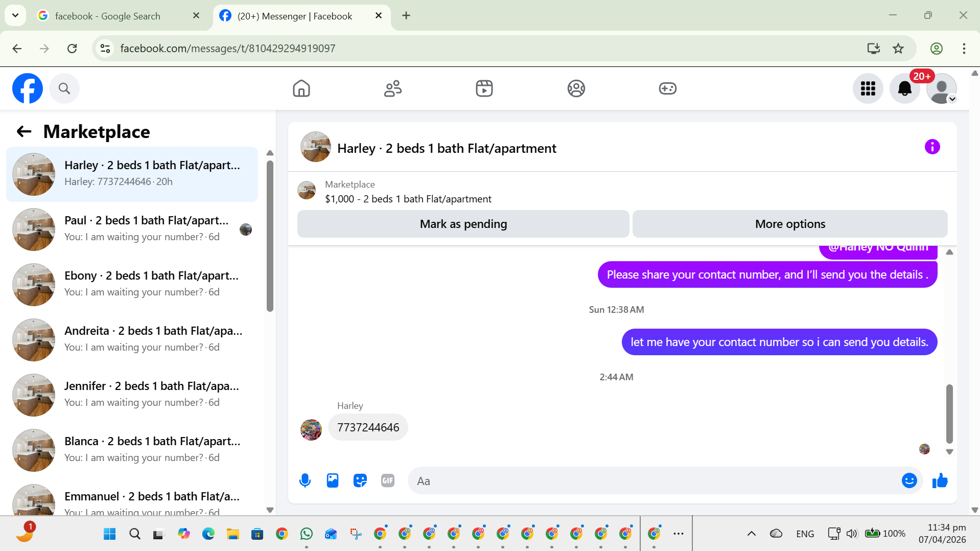Viewport: 980px width, 551px height.
Task: Open a new browser tab
Action: [406, 16]
